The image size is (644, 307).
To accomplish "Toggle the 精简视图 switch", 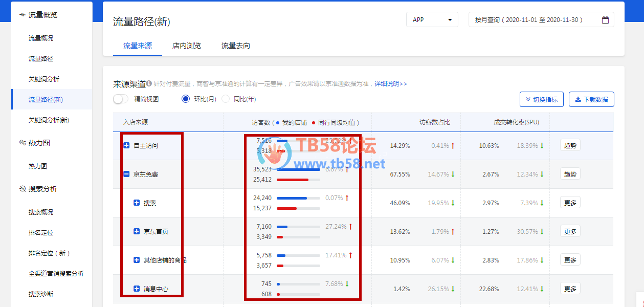I will coord(121,99).
